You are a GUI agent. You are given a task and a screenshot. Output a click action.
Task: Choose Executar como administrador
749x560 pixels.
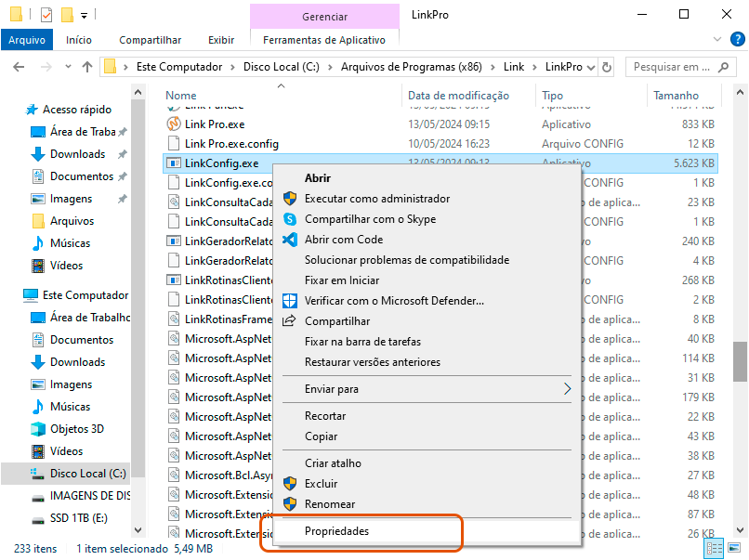tap(376, 199)
